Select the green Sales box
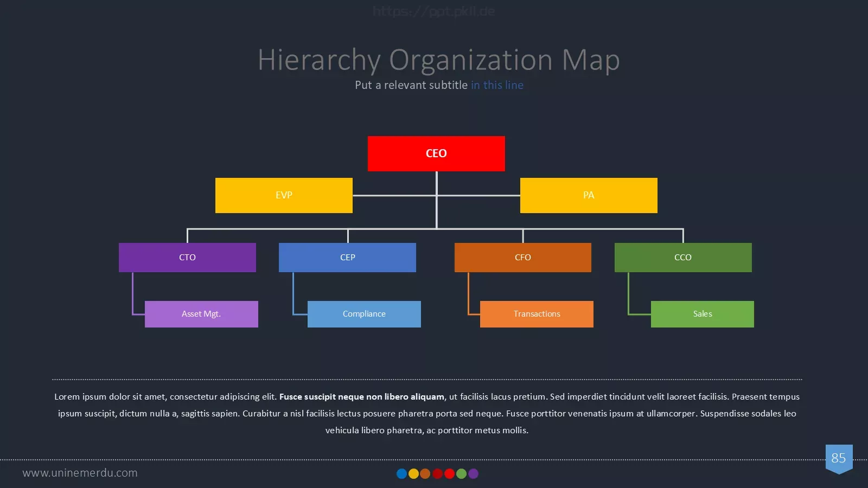Screen dimensions: 868x488 click(x=703, y=314)
